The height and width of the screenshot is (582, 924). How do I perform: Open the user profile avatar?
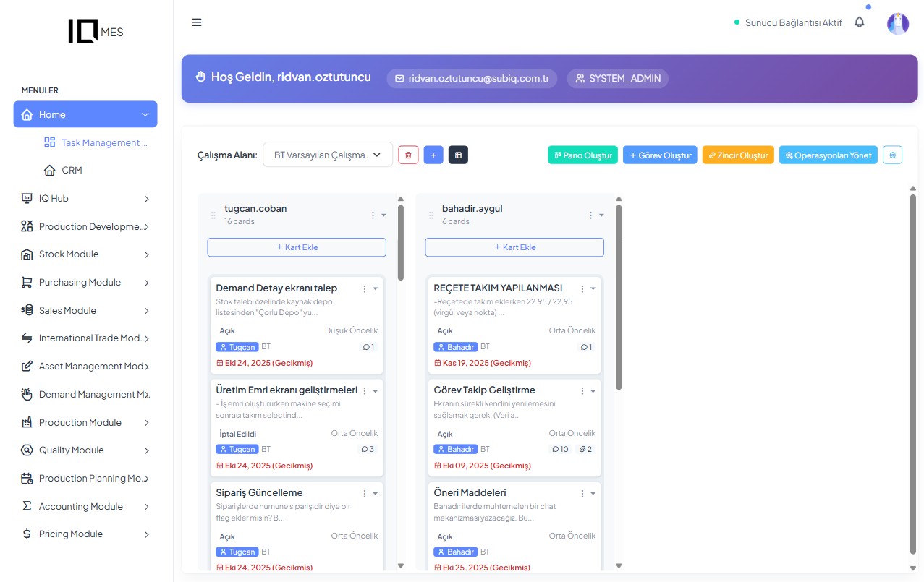897,23
